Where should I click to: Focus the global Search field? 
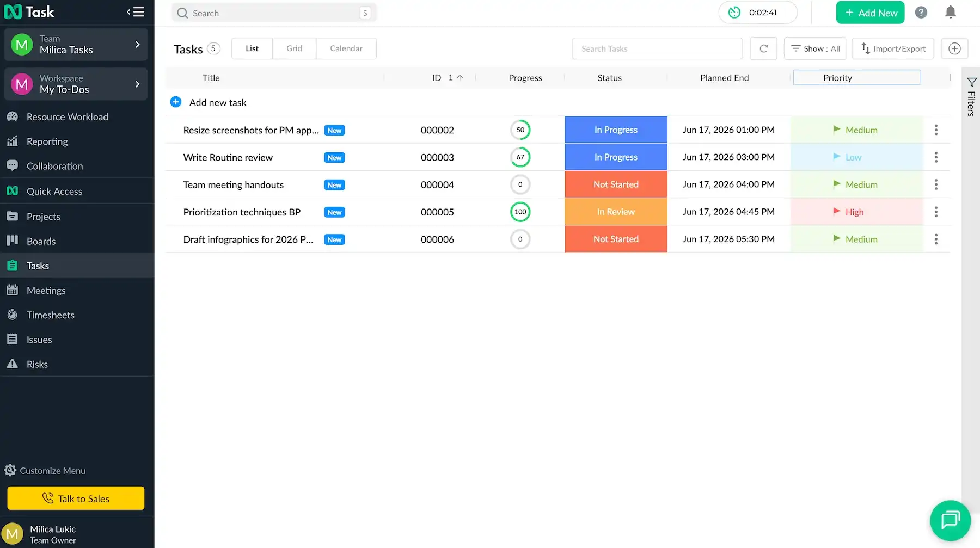click(274, 13)
